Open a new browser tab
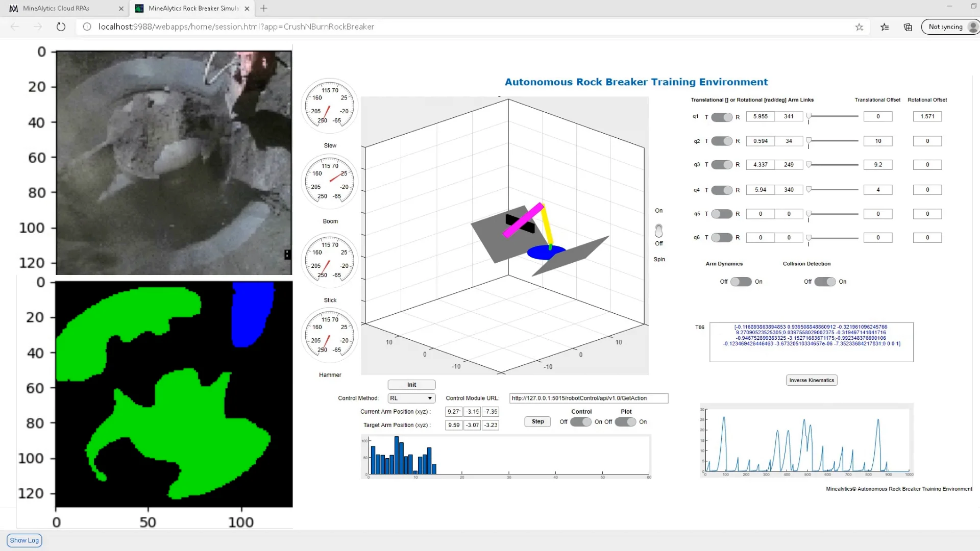Screen dimensions: 980x551 click(x=263, y=8)
